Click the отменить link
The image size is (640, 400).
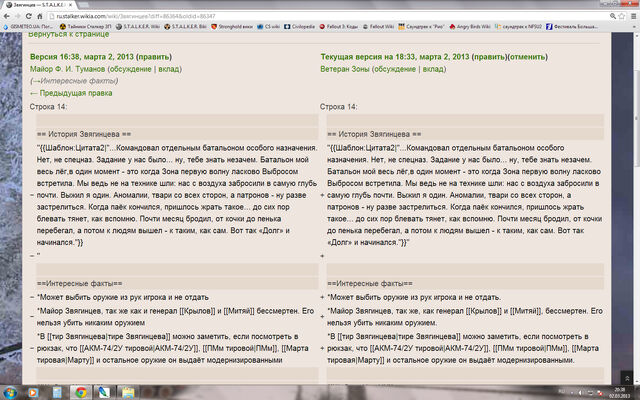point(527,57)
